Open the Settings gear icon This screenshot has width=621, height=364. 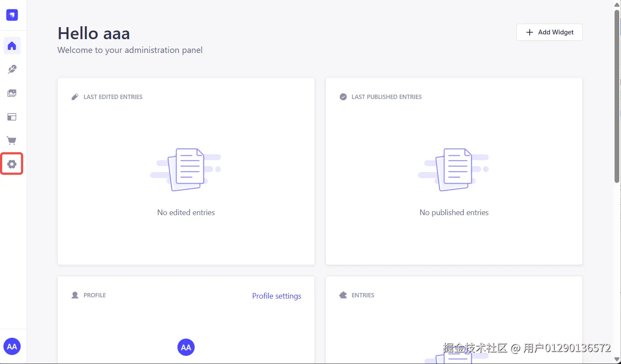click(x=12, y=164)
